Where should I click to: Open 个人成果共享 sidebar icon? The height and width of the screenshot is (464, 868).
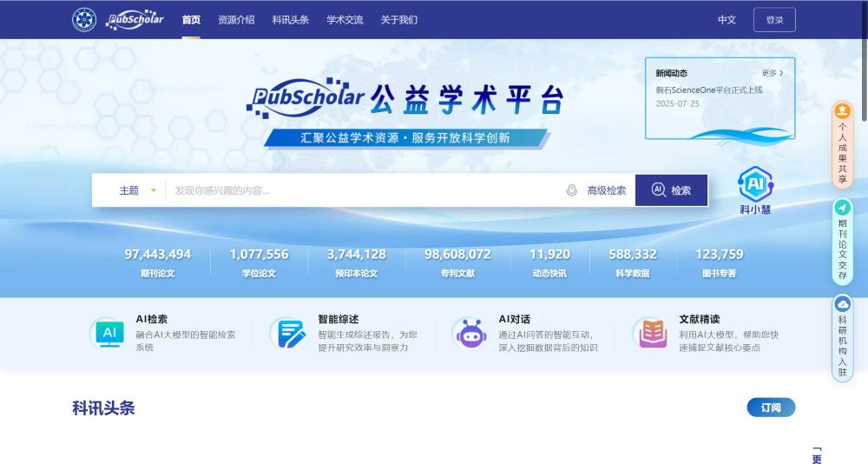coord(842,144)
